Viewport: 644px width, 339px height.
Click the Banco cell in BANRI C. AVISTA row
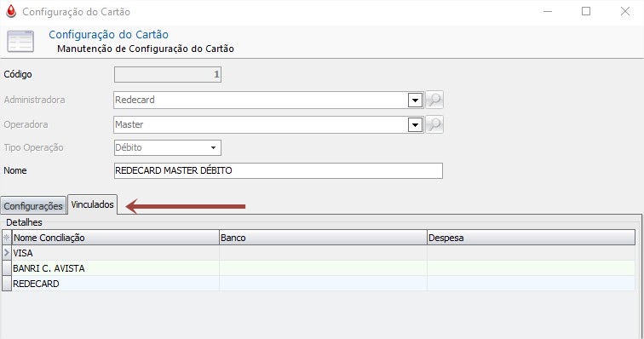point(323,268)
